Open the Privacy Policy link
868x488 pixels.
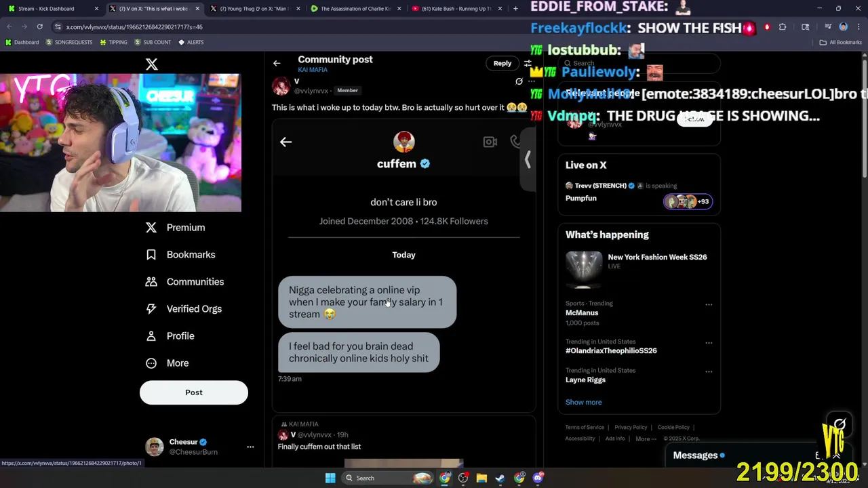pyautogui.click(x=631, y=427)
